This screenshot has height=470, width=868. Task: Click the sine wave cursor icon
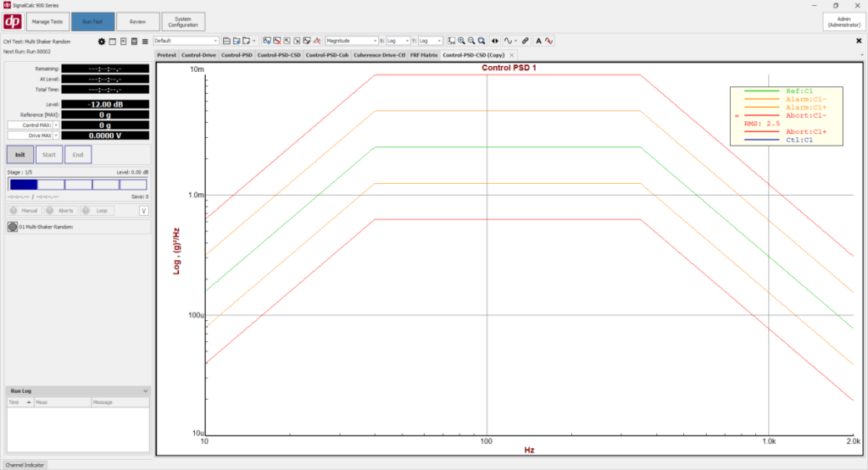tap(508, 41)
